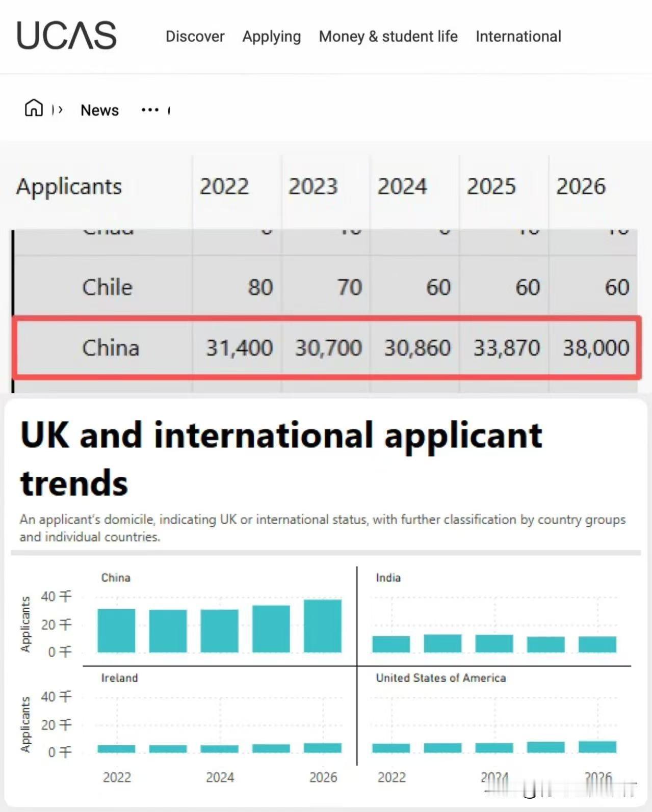Image resolution: width=652 pixels, height=812 pixels.
Task: Select United States chart 2025 bar
Action: click(546, 747)
